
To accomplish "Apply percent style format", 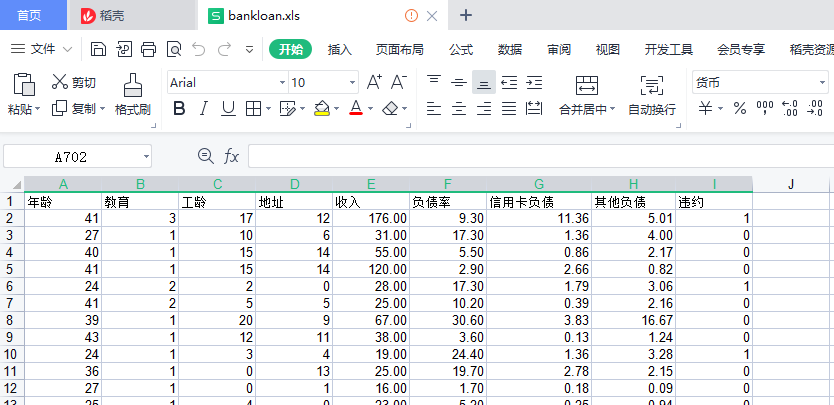I will click(739, 109).
